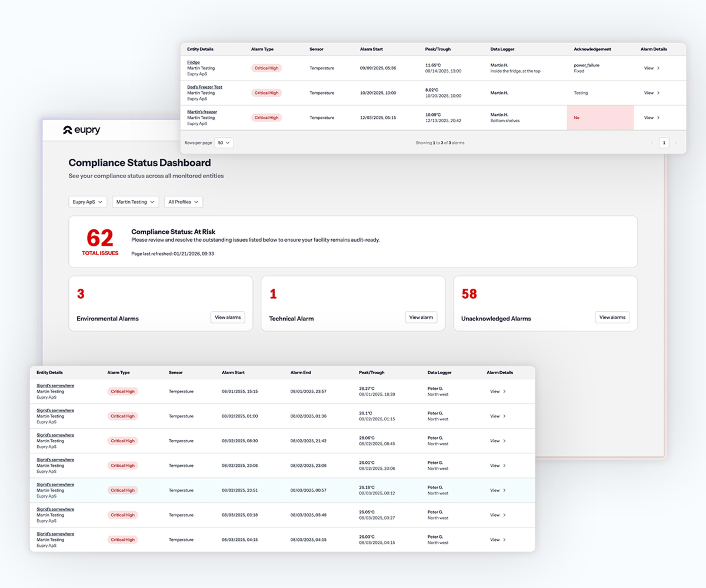Expand the Martin Testing dropdown

(x=135, y=202)
